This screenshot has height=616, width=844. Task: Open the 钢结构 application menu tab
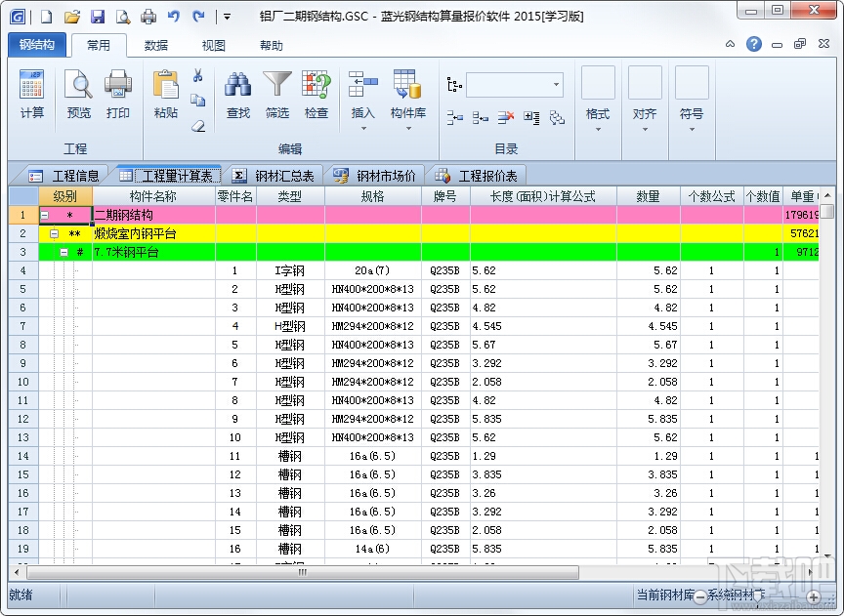tap(37, 45)
